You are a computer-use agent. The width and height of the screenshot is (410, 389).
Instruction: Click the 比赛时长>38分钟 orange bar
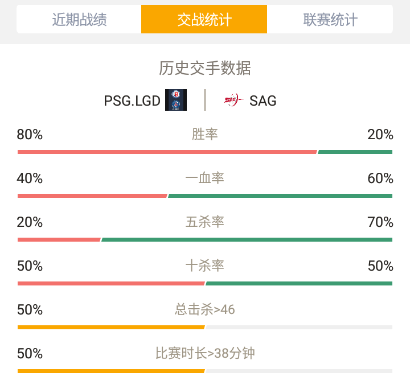coord(111,371)
